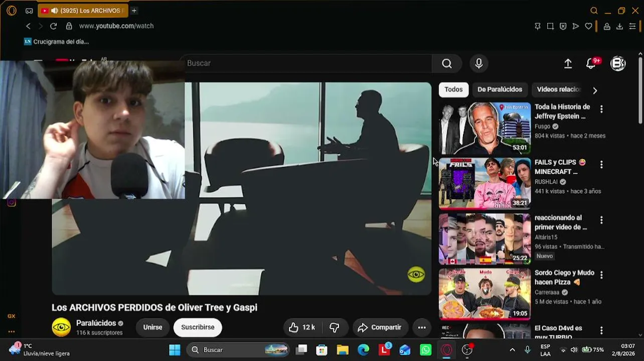Open Instagram in the Opera sidebar
The height and width of the screenshot is (361, 644).
(x=12, y=203)
